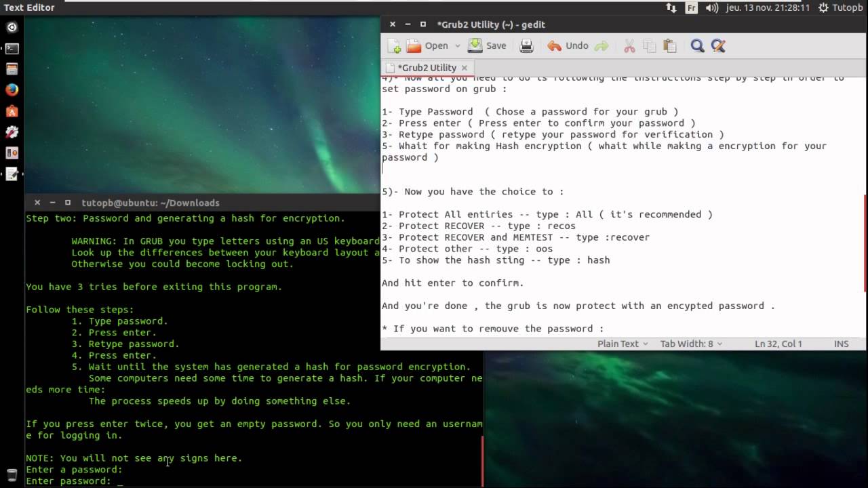Click the Text Editor launcher icon
The height and width of the screenshot is (488, 868).
12,174
